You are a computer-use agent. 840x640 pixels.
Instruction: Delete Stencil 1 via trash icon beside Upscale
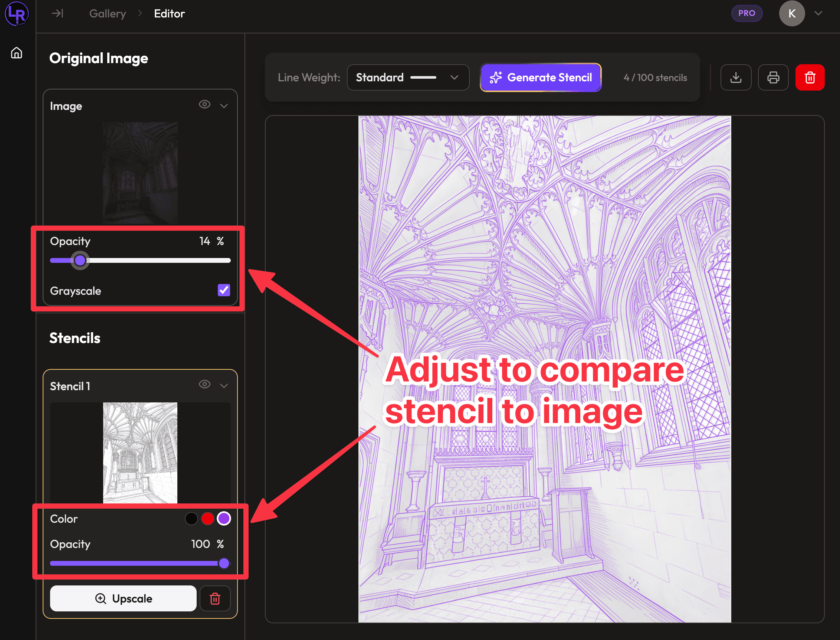(215, 598)
